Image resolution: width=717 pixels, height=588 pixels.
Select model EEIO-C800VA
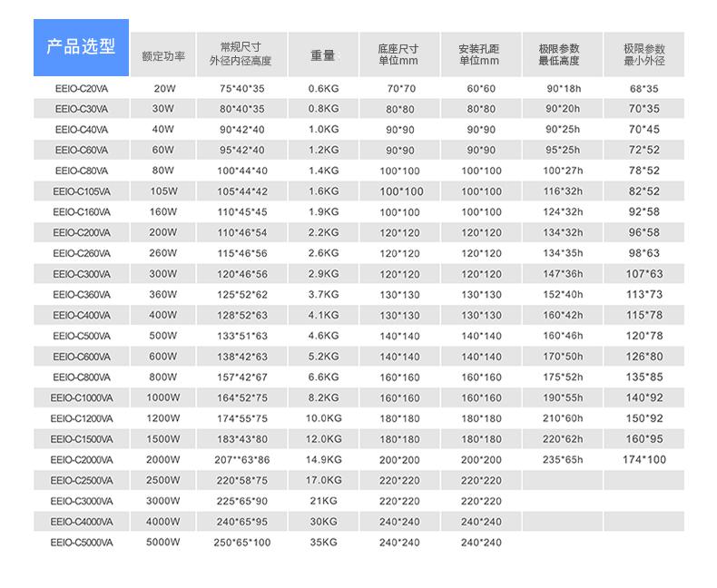click(x=82, y=377)
